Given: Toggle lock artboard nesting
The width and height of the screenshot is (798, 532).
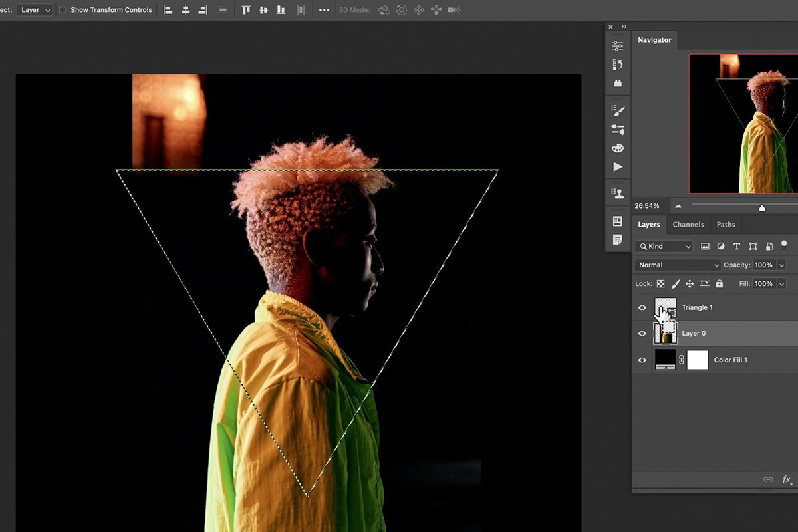Looking at the screenshot, I should [x=704, y=283].
